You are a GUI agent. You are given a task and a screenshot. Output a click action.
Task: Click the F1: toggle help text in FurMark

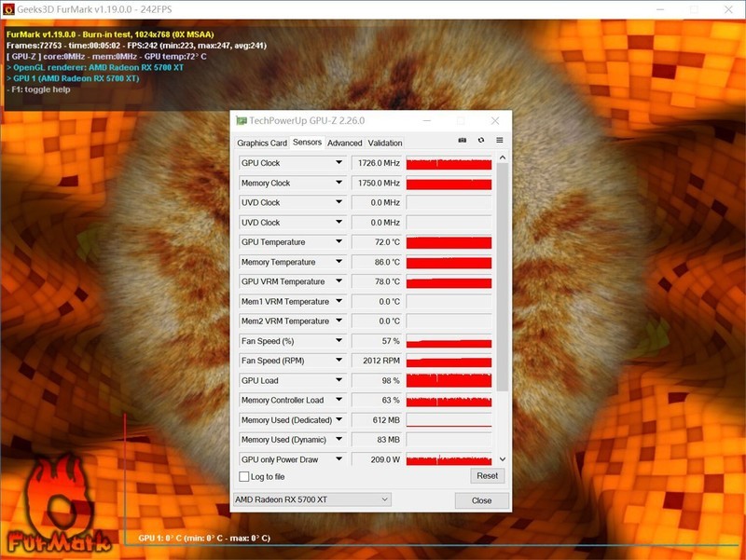[x=38, y=89]
